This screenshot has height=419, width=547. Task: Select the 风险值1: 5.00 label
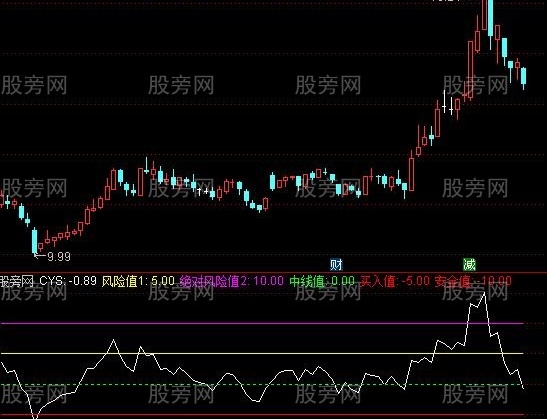[138, 281]
